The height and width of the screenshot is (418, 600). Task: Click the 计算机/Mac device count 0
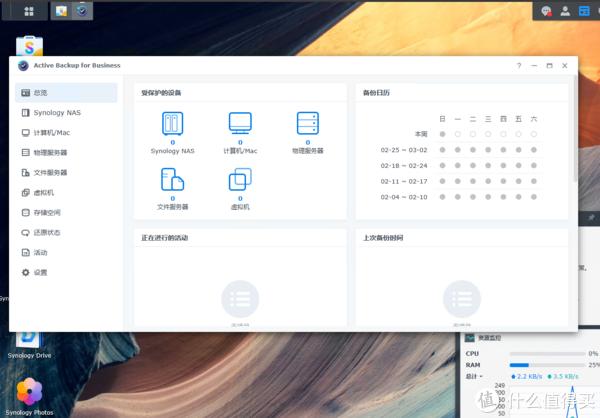(x=240, y=142)
